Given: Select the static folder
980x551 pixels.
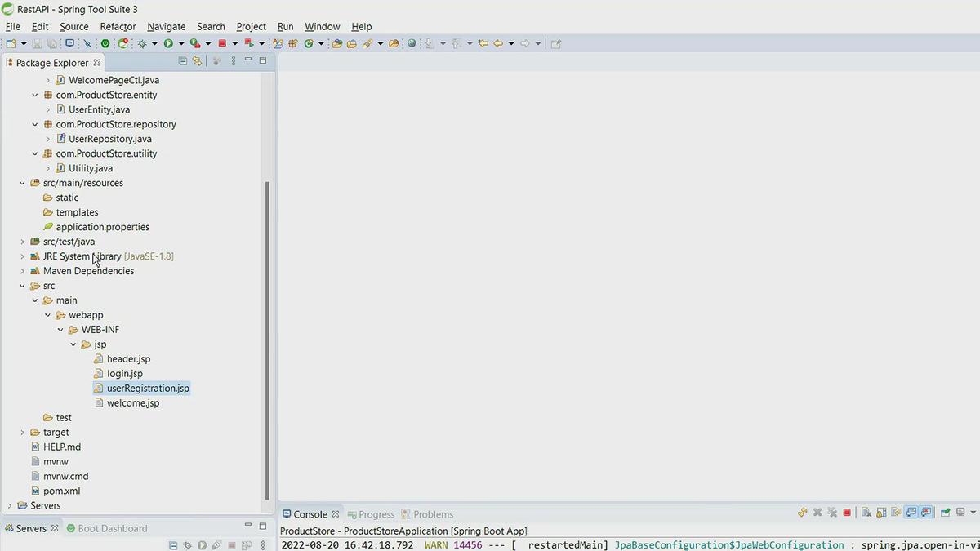Looking at the screenshot, I should click(67, 198).
